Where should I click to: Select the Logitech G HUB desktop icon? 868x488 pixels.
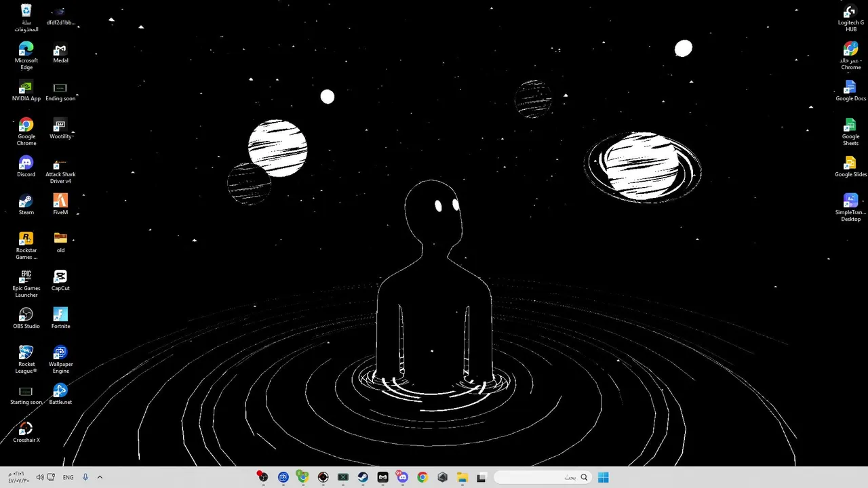click(850, 18)
